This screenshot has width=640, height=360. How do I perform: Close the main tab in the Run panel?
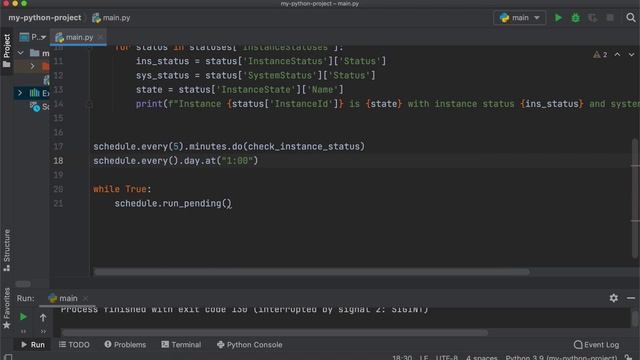85,298
